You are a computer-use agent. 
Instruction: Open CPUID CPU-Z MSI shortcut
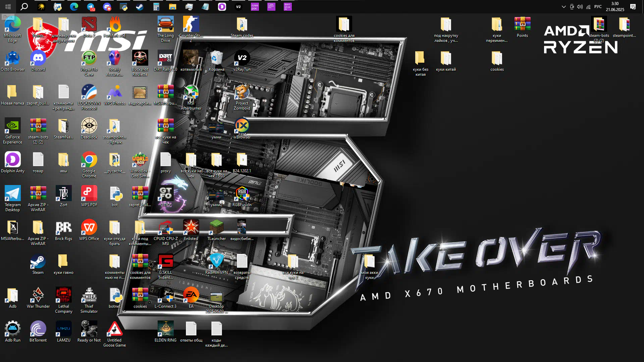(x=165, y=232)
